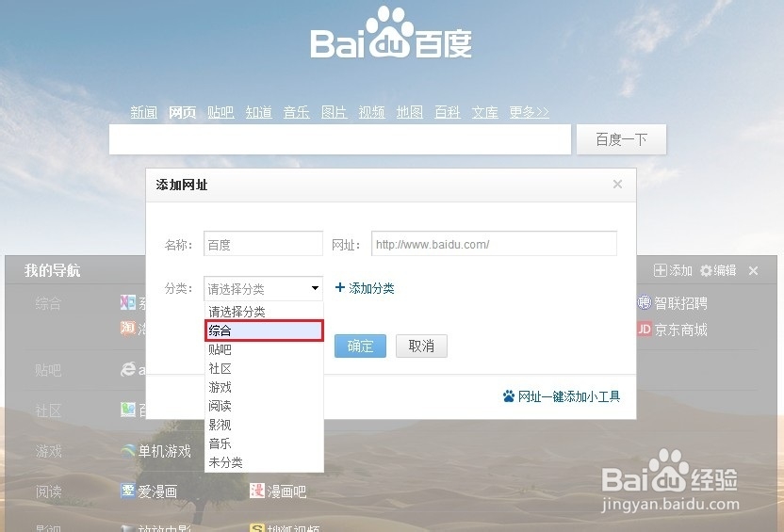784x532 pixels.
Task: Choose 未分类 in the dropdown list
Action: [264, 462]
